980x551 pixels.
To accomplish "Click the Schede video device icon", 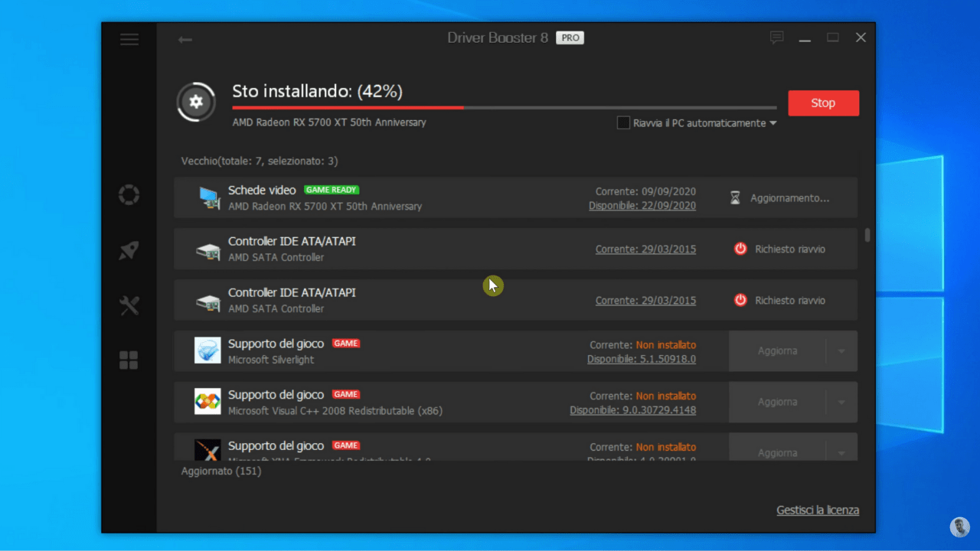I will (209, 197).
